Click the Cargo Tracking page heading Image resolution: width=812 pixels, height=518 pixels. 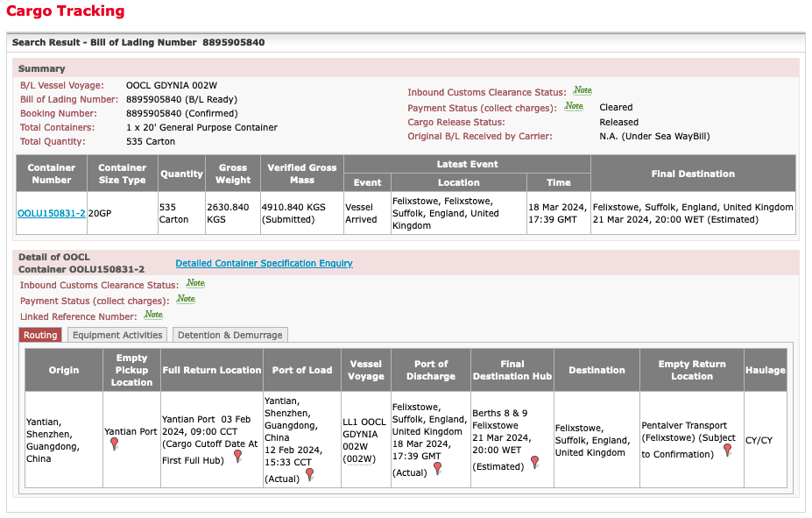[66, 11]
